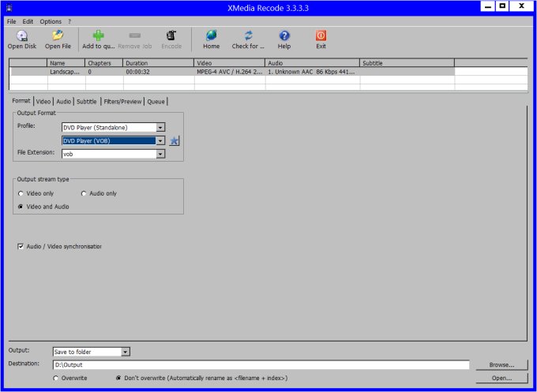Click the Open Disk toolbar icon
Viewport: 537px width, 392px height.
click(22, 35)
